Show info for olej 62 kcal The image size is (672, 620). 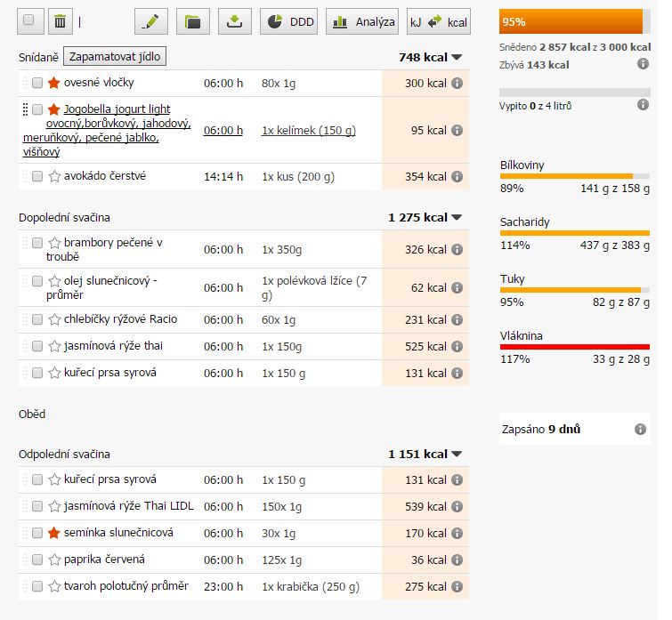pos(457,287)
